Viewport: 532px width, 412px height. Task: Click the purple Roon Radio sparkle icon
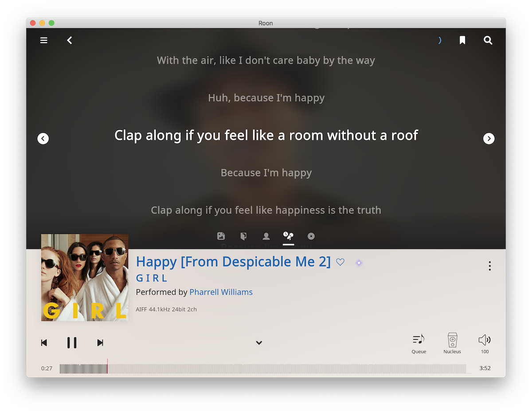tap(359, 263)
